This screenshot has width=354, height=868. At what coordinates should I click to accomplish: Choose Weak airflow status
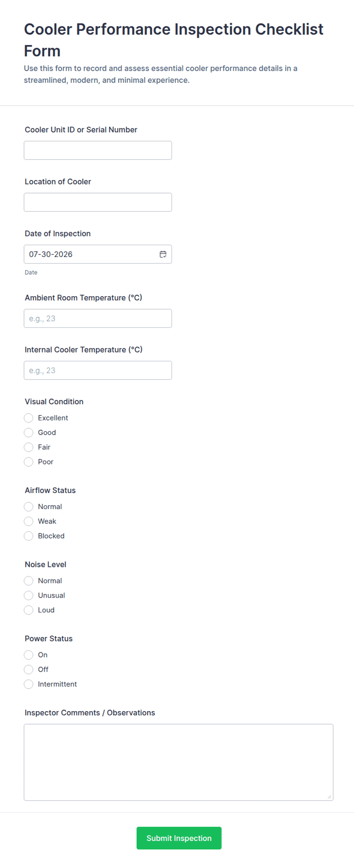pos(29,521)
